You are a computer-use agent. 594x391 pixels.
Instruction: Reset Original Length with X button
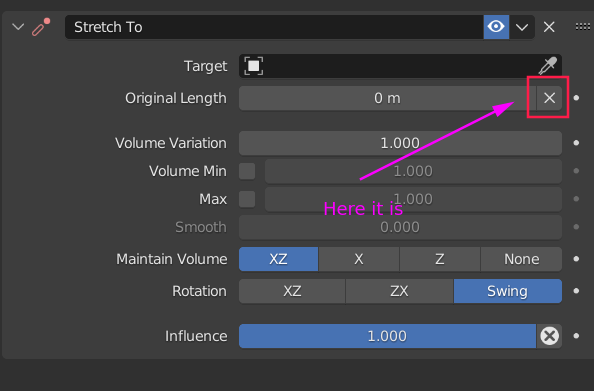549,98
